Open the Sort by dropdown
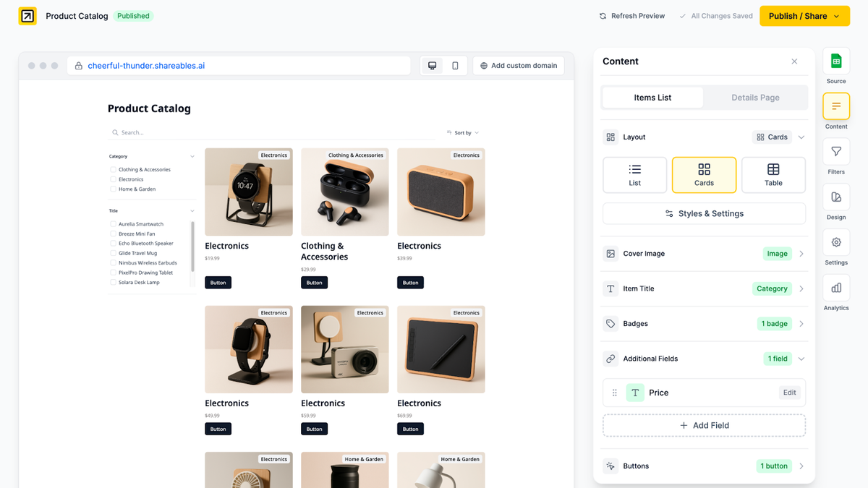The image size is (868, 488). [x=462, y=132]
